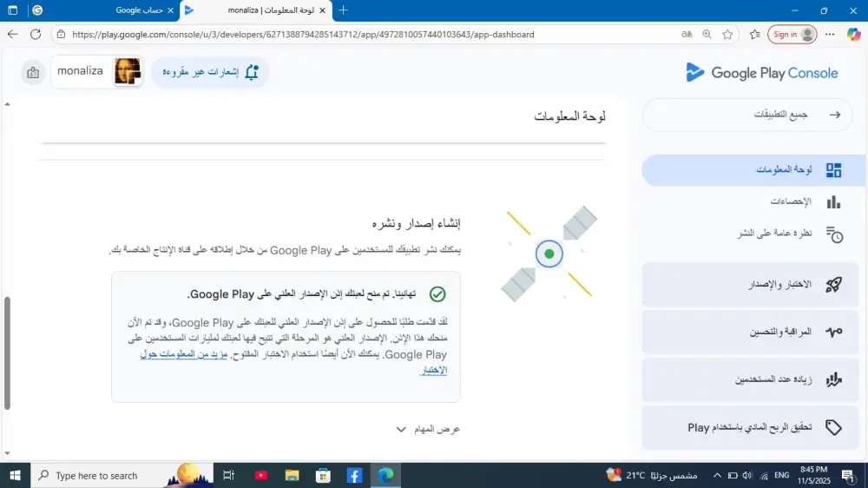Click the monetization tag icon
Image resolution: width=868 pixels, height=488 pixels.
click(x=833, y=427)
